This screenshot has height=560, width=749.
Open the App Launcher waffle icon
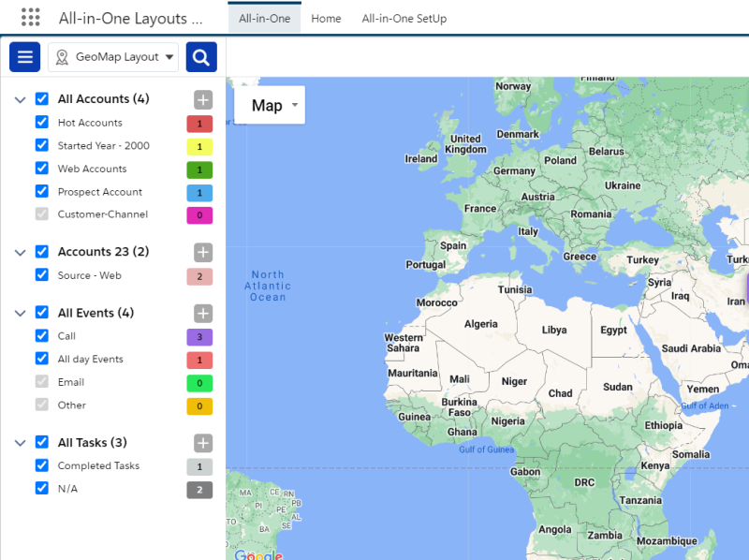[31, 18]
